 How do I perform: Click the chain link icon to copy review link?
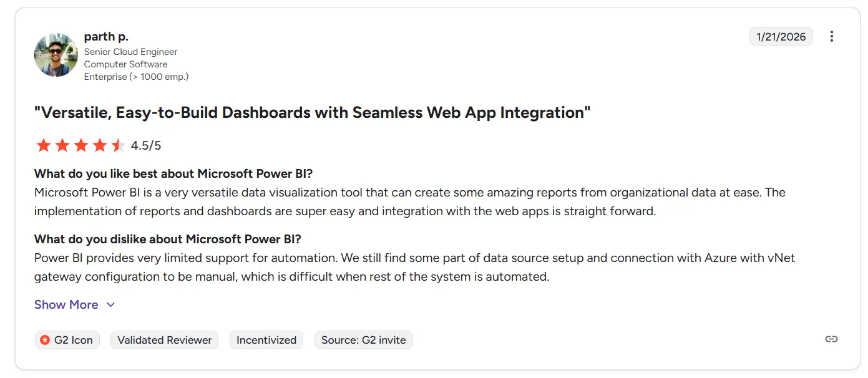click(x=831, y=339)
